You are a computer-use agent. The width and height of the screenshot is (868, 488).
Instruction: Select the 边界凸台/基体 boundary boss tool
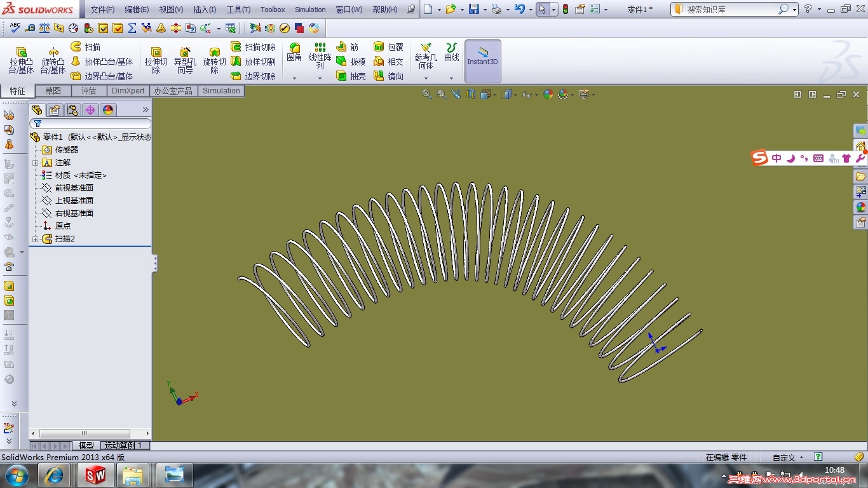[102, 76]
